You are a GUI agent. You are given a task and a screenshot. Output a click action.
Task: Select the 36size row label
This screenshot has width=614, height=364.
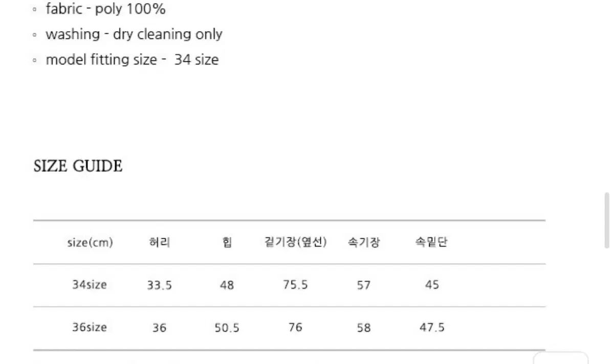pos(90,327)
